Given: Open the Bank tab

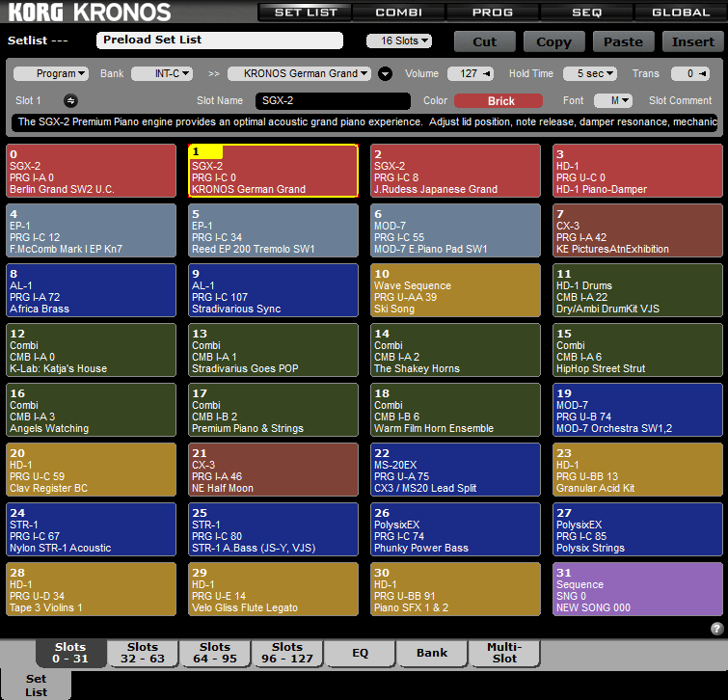Looking at the screenshot, I should 432,653.
